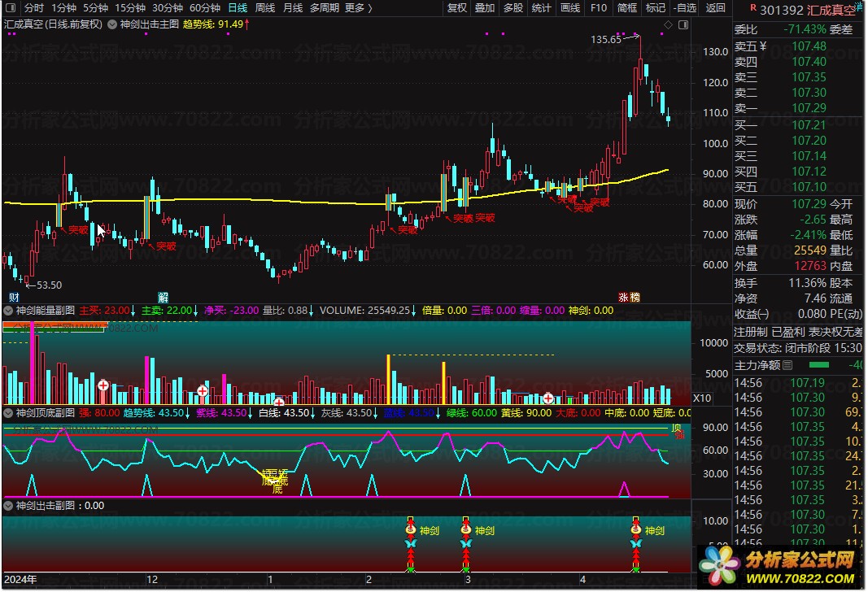The height and width of the screenshot is (592, 868).
Task: Expand the 神剑出击副图 indicator dropdown arrow
Action: [8, 506]
